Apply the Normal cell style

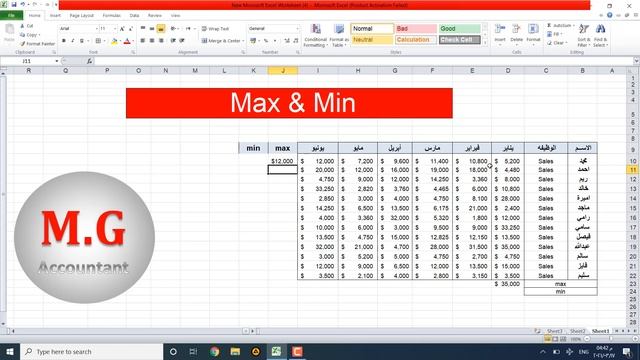[x=372, y=29]
